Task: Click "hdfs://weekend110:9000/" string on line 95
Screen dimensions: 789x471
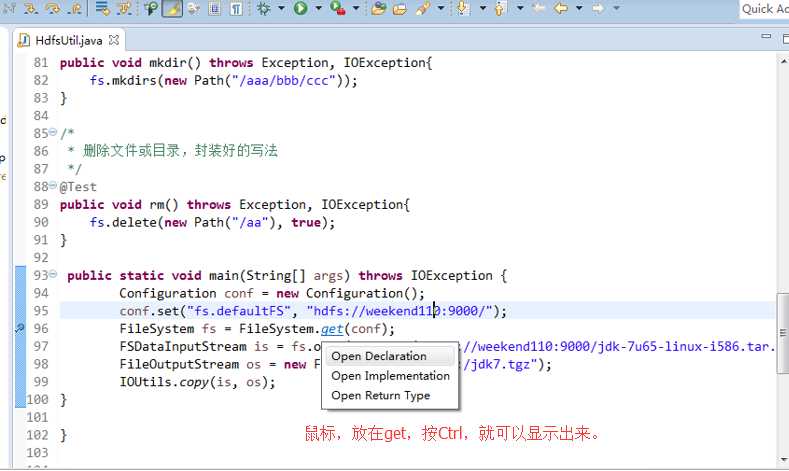Action: click(x=400, y=311)
